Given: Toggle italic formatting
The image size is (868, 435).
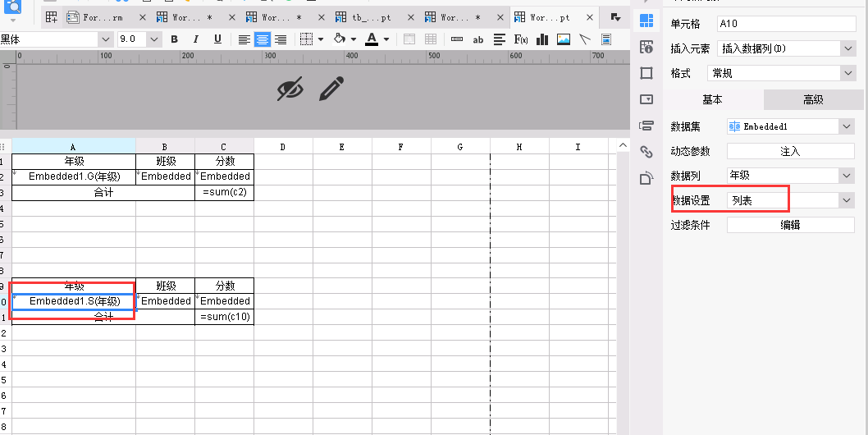Looking at the screenshot, I should click(195, 39).
